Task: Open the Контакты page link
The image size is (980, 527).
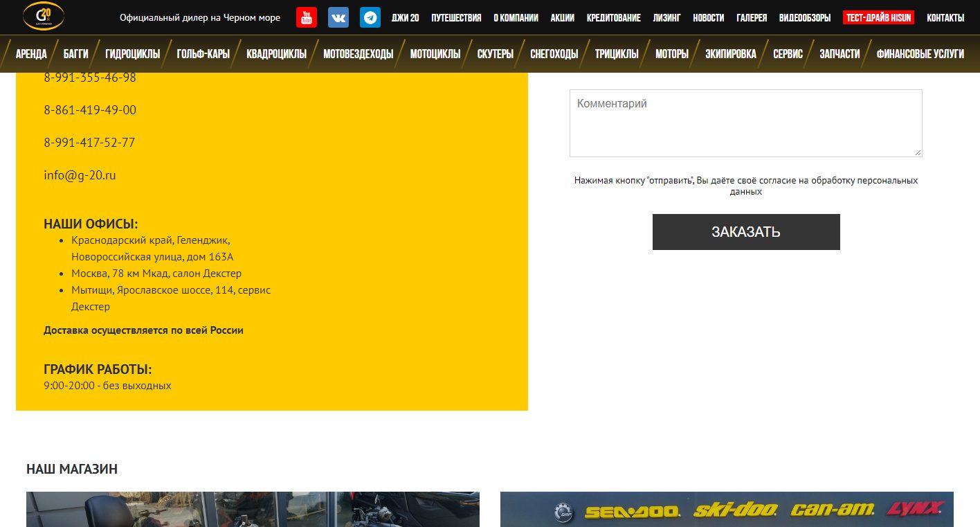Action: pos(945,18)
